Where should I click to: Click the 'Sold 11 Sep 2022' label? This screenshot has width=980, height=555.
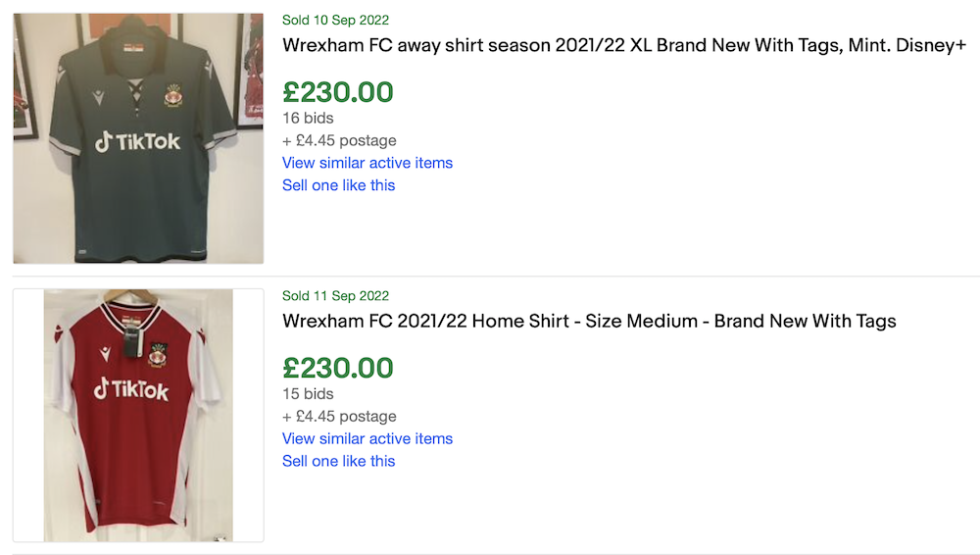tap(335, 295)
